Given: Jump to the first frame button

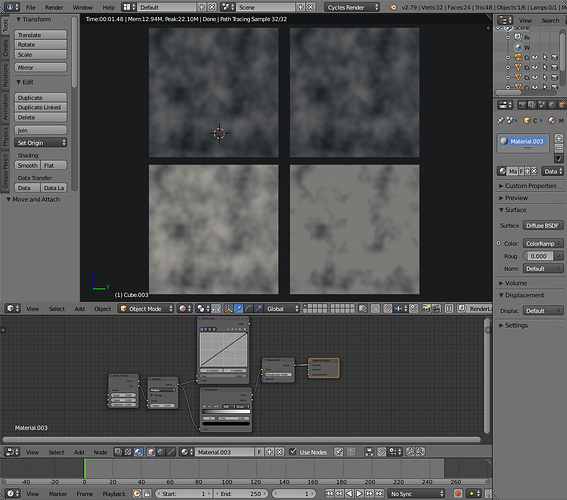Looking at the screenshot, I should (x=329, y=493).
